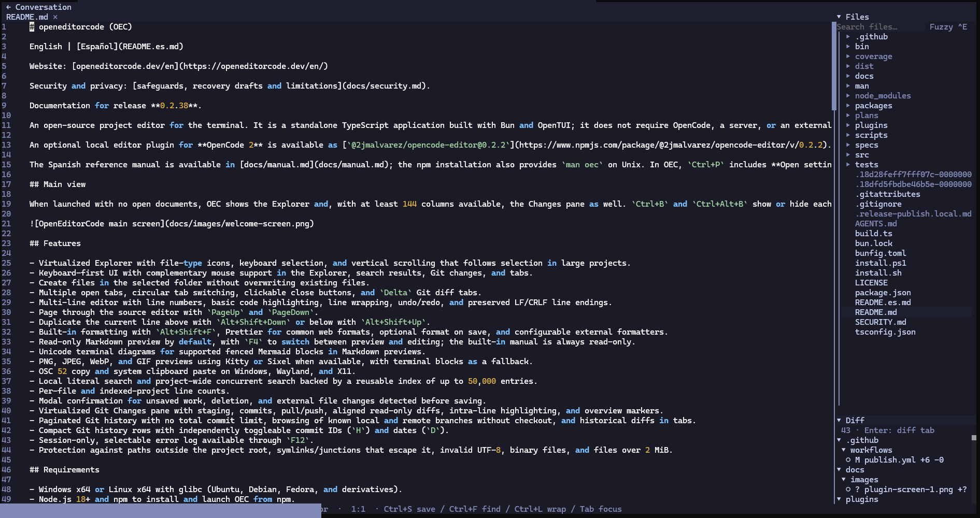Open tsconfig.json file

tap(885, 332)
